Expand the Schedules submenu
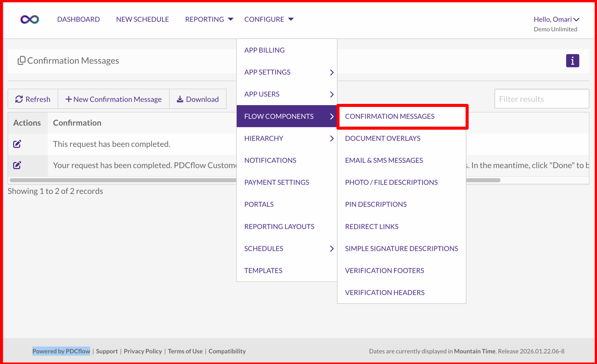Image resolution: width=597 pixels, height=364 pixels. (287, 248)
